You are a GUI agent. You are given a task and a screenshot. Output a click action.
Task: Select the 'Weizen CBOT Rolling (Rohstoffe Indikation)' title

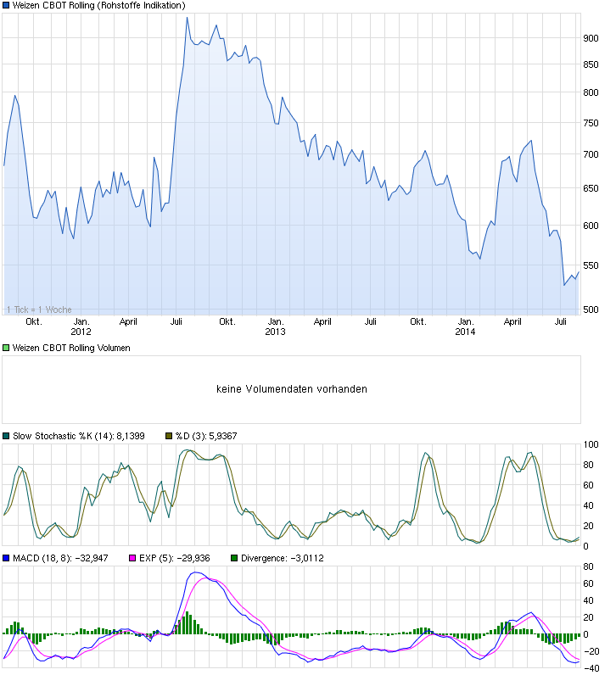pos(98,6)
